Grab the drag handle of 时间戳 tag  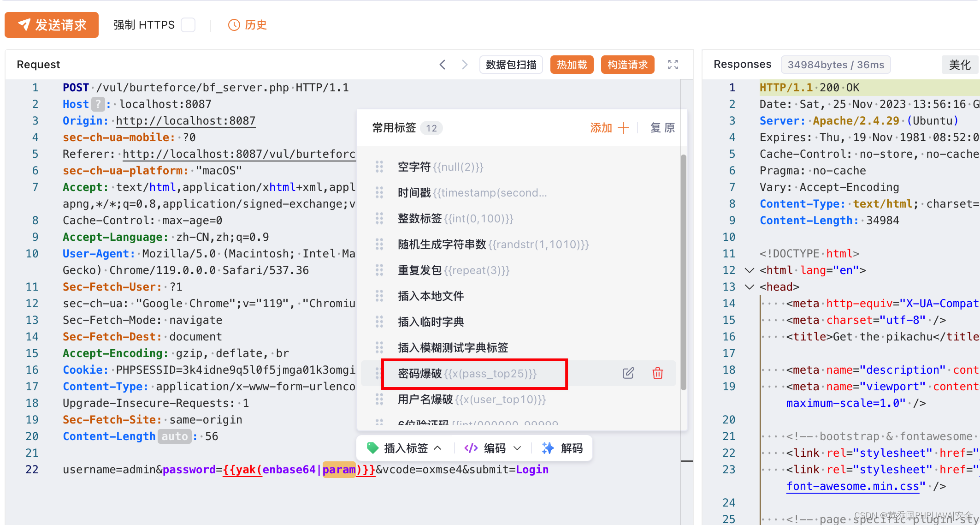pyautogui.click(x=379, y=193)
